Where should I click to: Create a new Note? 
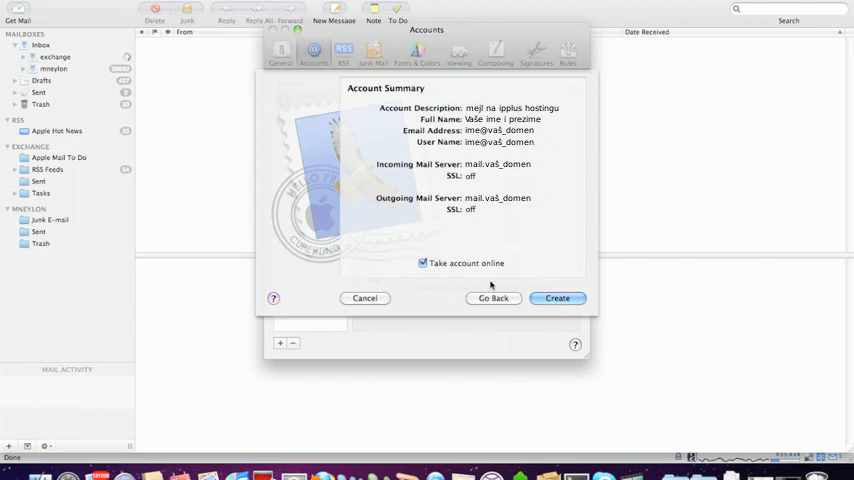[x=374, y=9]
